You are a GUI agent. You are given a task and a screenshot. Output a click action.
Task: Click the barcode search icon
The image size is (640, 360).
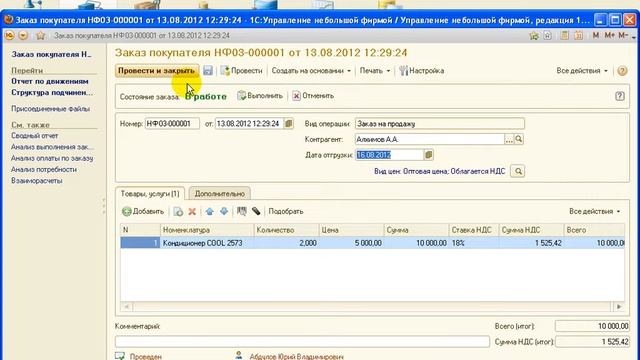(x=242, y=211)
